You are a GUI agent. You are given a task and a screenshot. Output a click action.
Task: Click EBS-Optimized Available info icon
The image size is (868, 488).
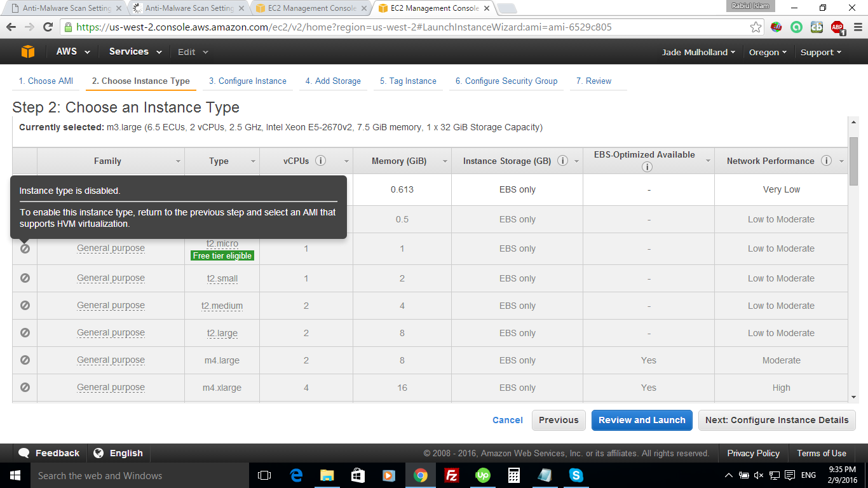coord(647,167)
